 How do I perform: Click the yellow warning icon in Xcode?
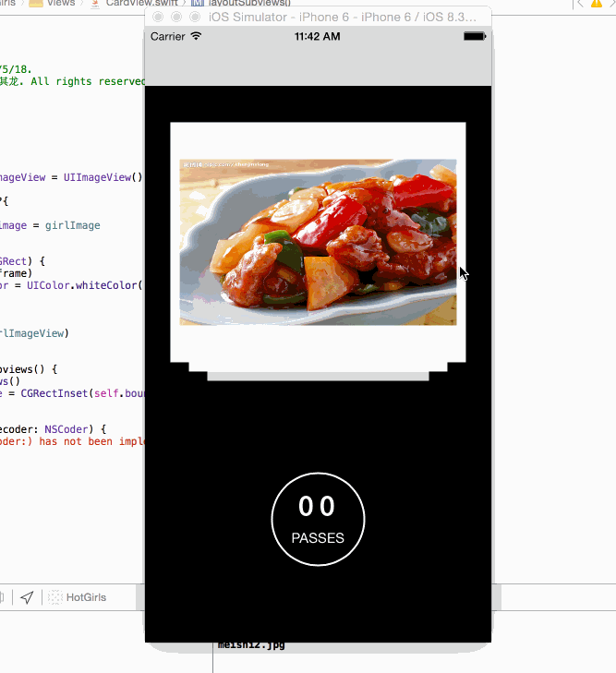597,4
